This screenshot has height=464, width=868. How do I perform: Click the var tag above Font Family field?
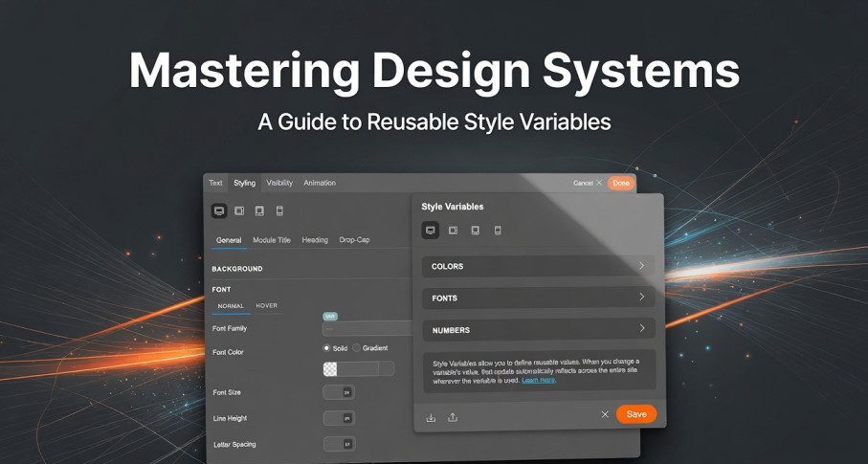330,316
